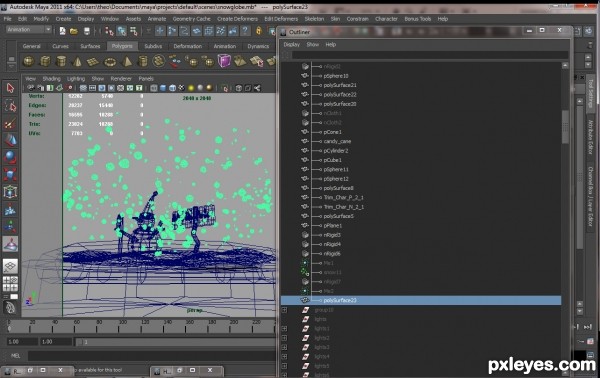Image resolution: width=600 pixels, height=378 pixels.
Task: Create a polygon torus from the shelf
Action: [x=110, y=62]
